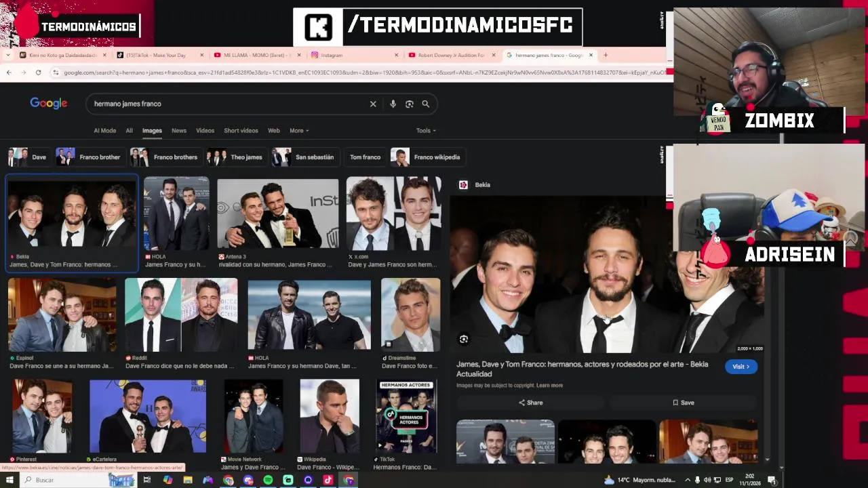Click the Bekia source icon in preview
This screenshot has width=868, height=488.
tap(463, 184)
